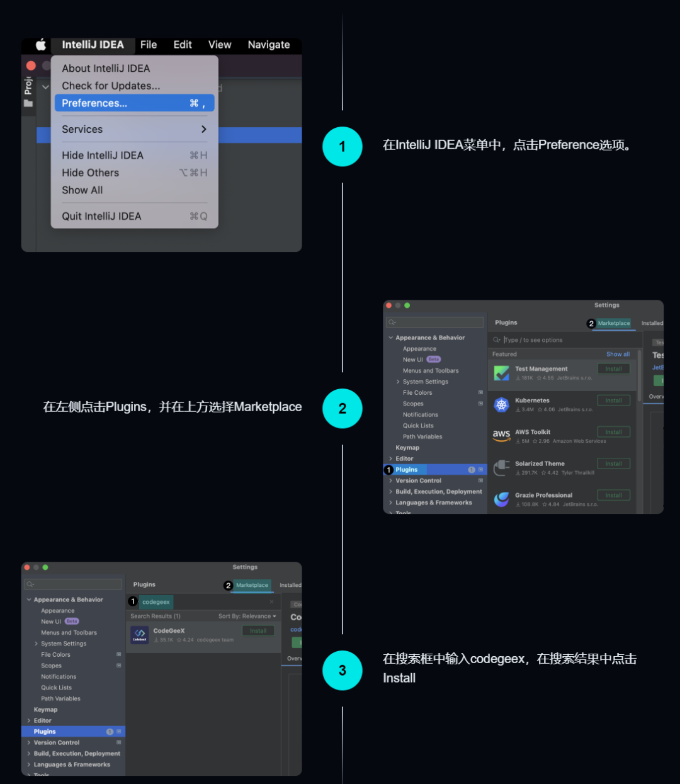This screenshot has height=784, width=680.
Task: Open the Navigate menu
Action: [x=269, y=45]
